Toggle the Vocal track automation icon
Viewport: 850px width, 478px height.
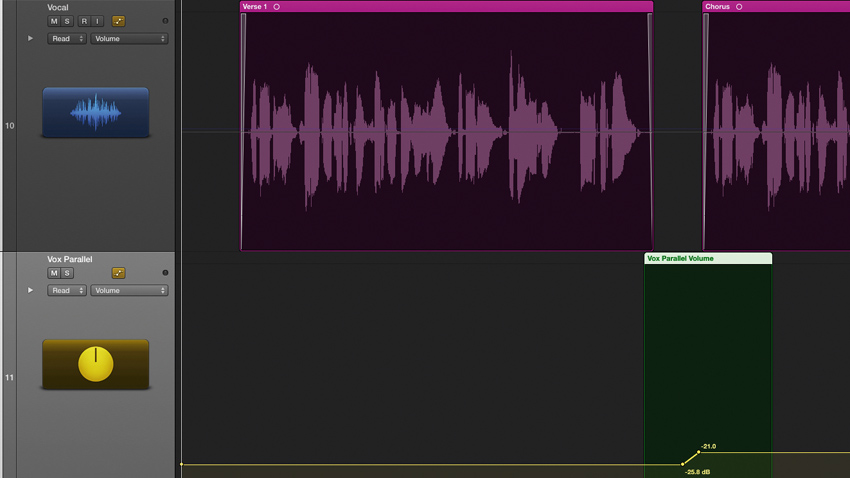pyautogui.click(x=118, y=21)
